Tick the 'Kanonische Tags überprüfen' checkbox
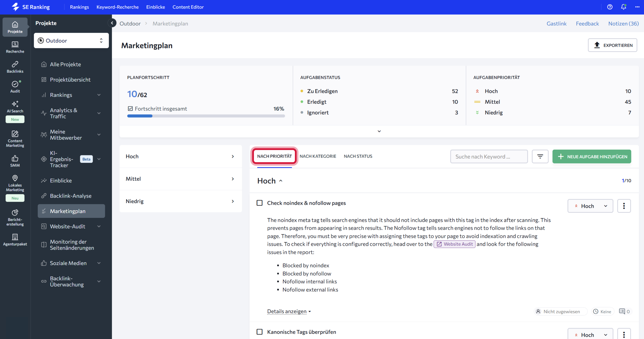 [x=259, y=332]
